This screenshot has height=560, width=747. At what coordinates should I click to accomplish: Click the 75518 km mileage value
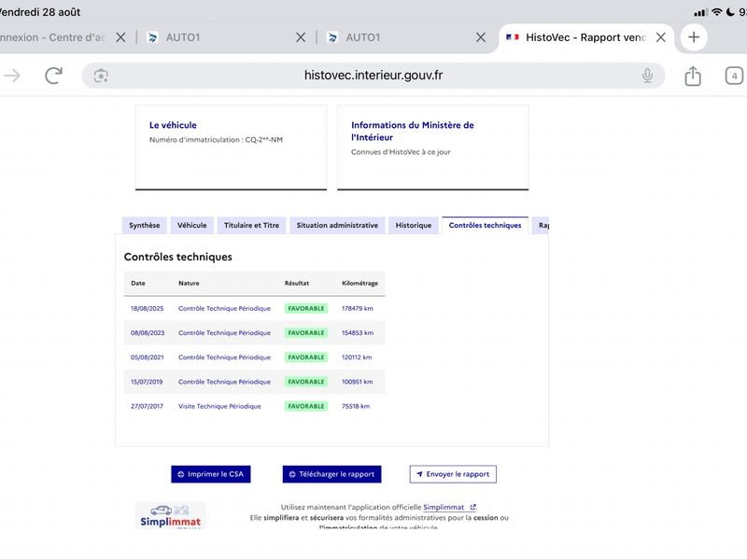click(x=356, y=406)
